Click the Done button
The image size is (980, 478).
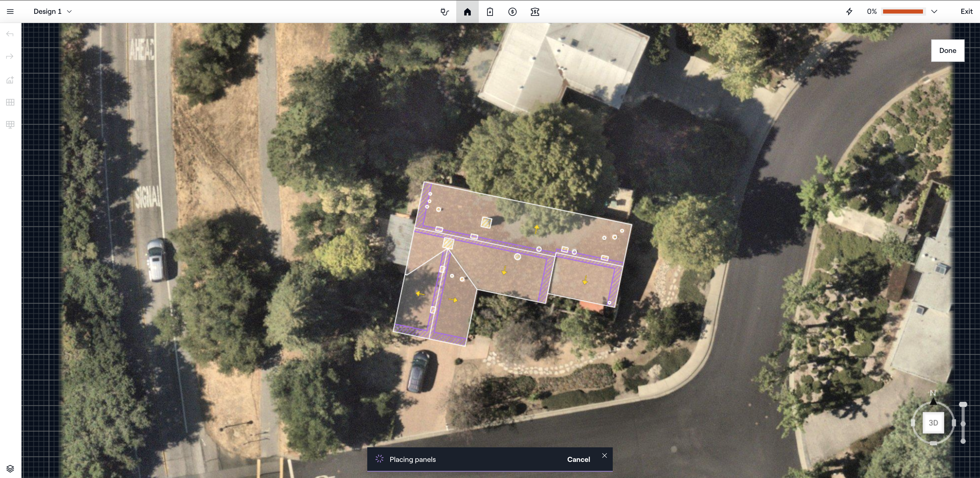(x=947, y=51)
